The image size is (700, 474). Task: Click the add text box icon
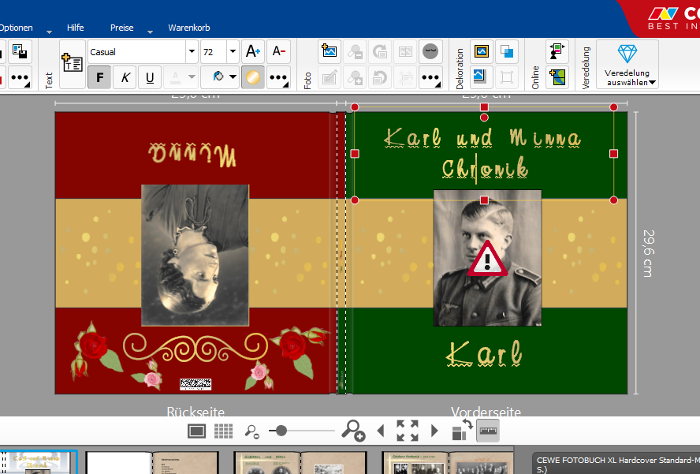pos(72,63)
